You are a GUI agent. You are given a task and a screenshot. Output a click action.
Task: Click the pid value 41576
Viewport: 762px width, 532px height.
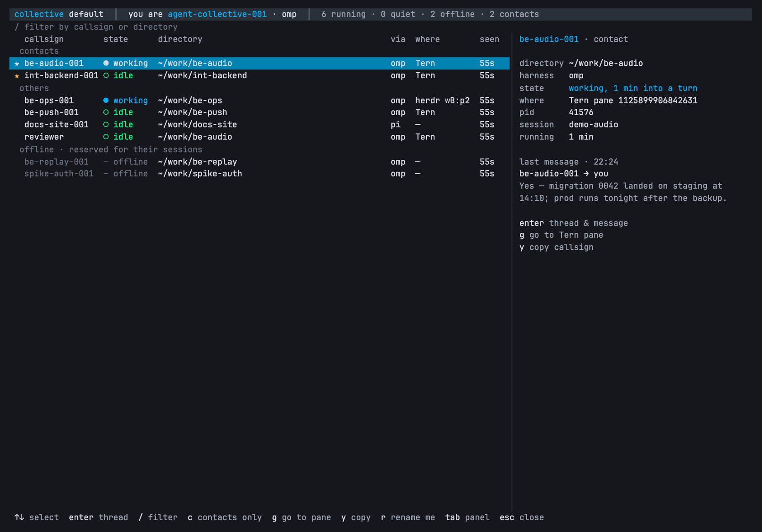click(581, 112)
